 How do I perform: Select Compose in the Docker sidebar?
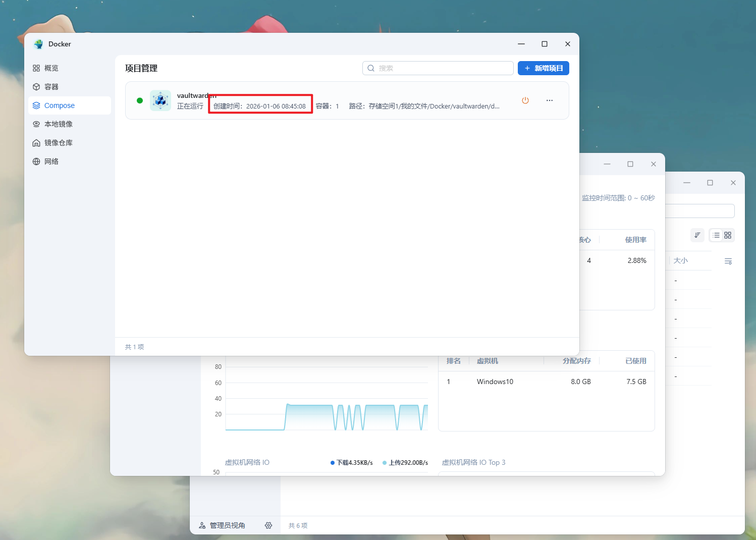70,105
